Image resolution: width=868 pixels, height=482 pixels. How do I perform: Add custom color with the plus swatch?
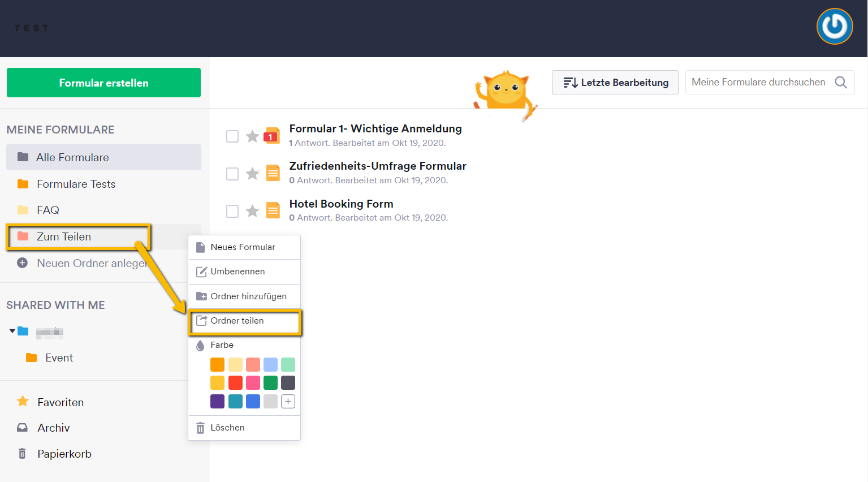click(x=288, y=402)
